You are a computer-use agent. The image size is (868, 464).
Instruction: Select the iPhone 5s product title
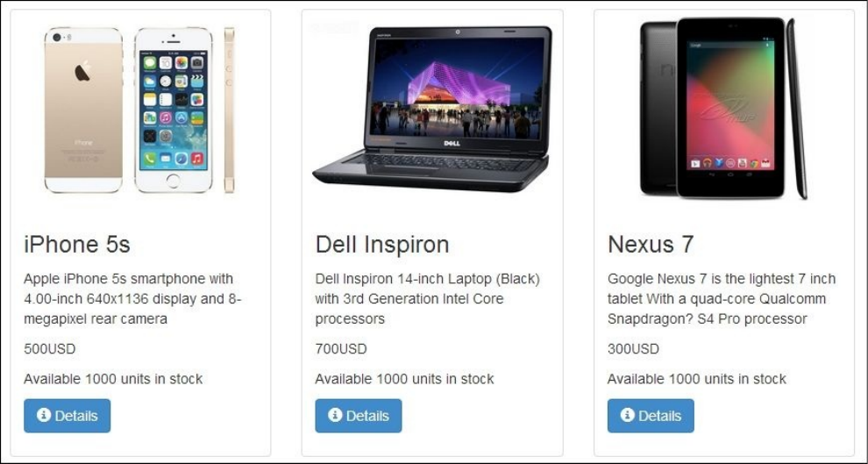[77, 244]
